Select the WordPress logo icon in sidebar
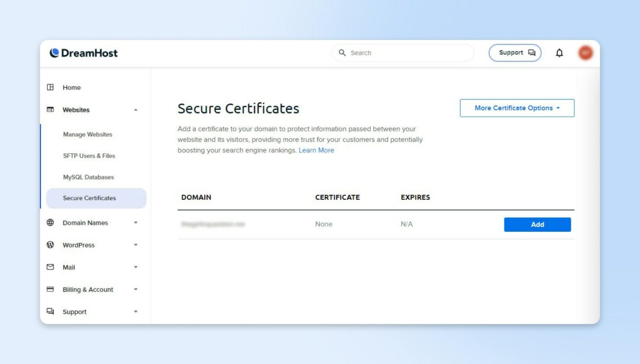Viewport: 640px width, 364px height. click(50, 245)
